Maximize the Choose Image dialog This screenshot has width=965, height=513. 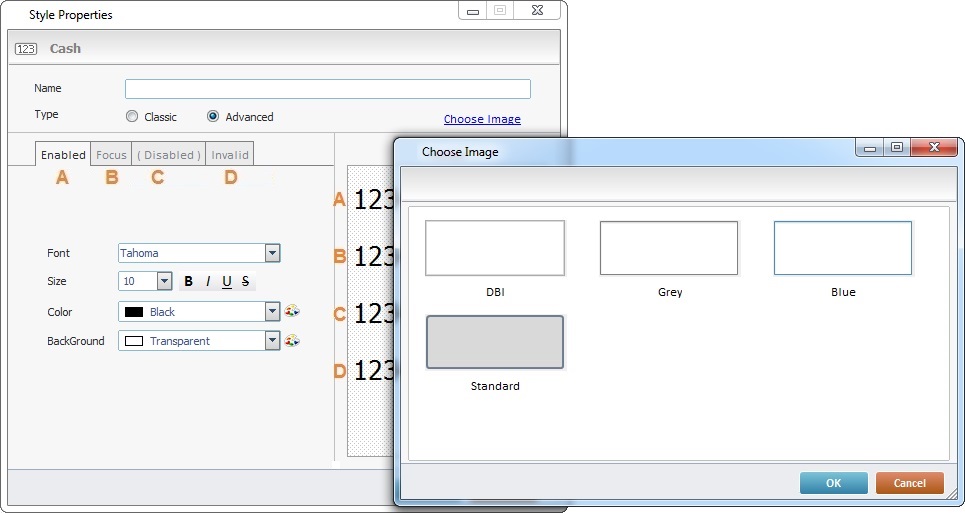(x=896, y=148)
